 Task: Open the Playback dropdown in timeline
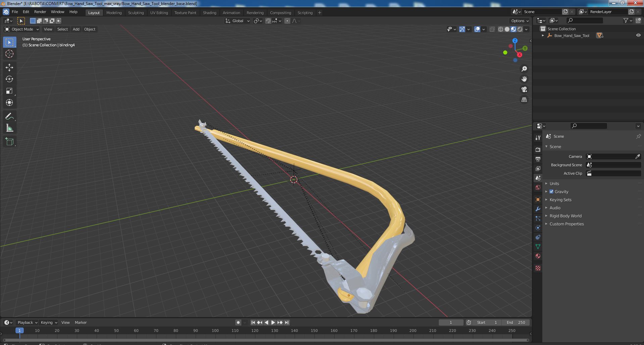[x=27, y=322]
